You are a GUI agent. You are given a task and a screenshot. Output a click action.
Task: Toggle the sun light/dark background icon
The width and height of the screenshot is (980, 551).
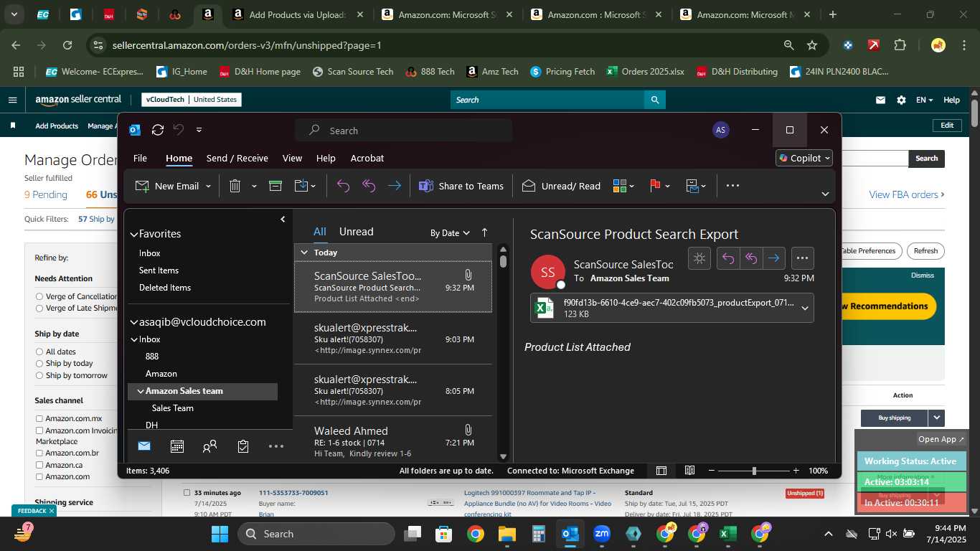click(699, 258)
